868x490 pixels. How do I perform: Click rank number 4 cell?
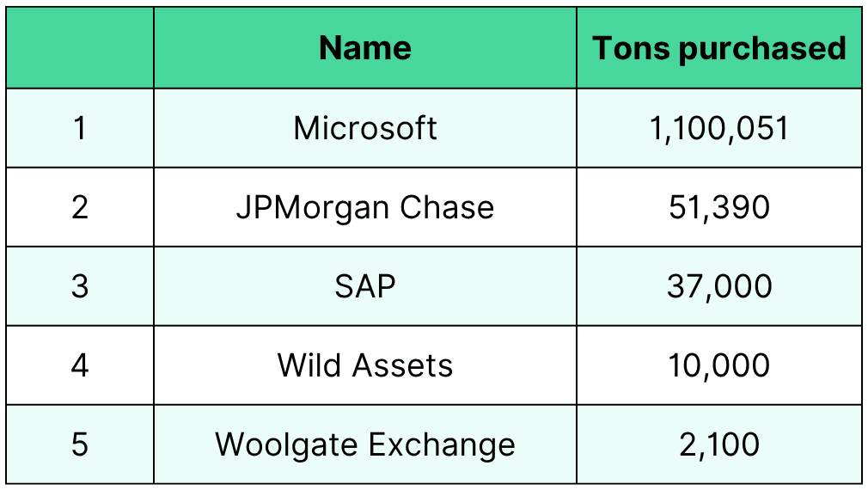pos(80,365)
